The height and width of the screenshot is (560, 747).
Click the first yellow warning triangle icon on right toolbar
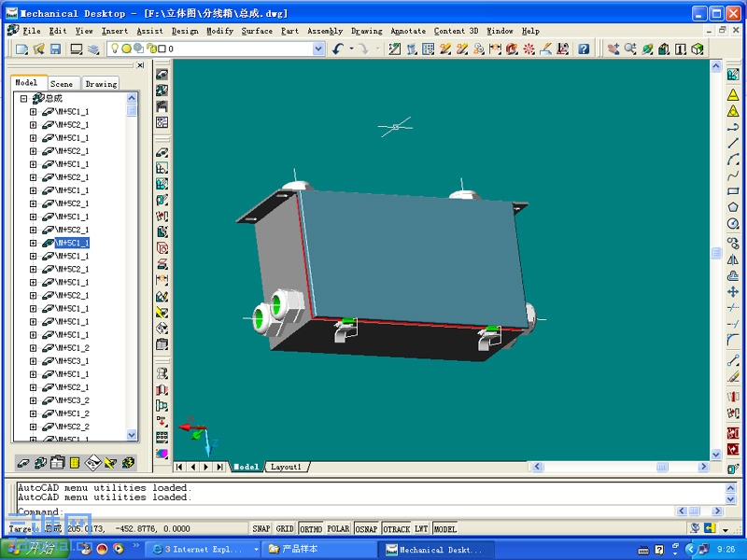tap(733, 94)
